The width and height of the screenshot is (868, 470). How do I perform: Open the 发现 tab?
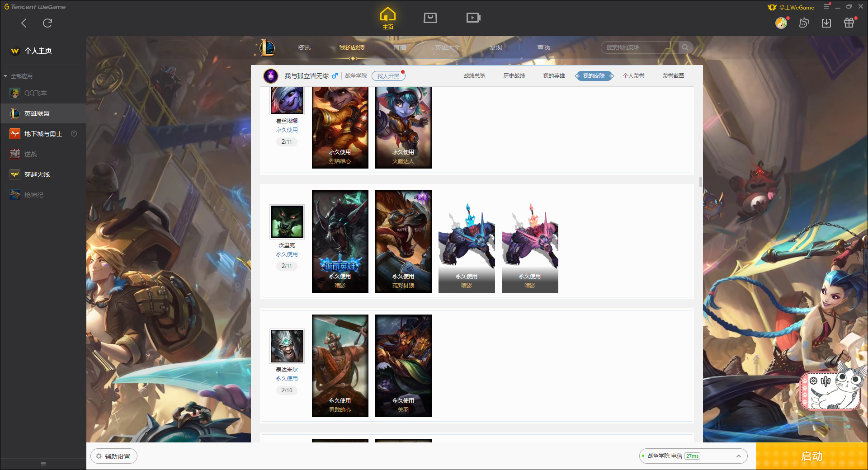pyautogui.click(x=495, y=47)
